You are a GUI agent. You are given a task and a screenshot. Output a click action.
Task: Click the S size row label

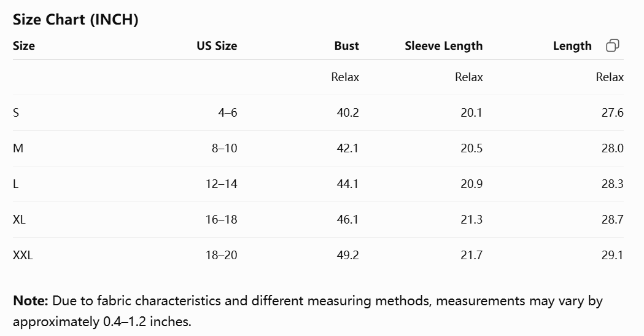point(16,112)
